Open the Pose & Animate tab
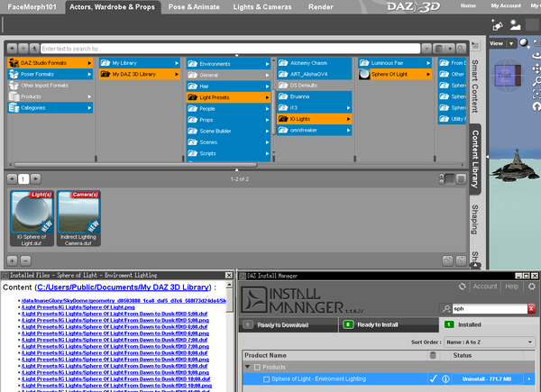Viewport: 541px width, 392px height. tap(194, 7)
